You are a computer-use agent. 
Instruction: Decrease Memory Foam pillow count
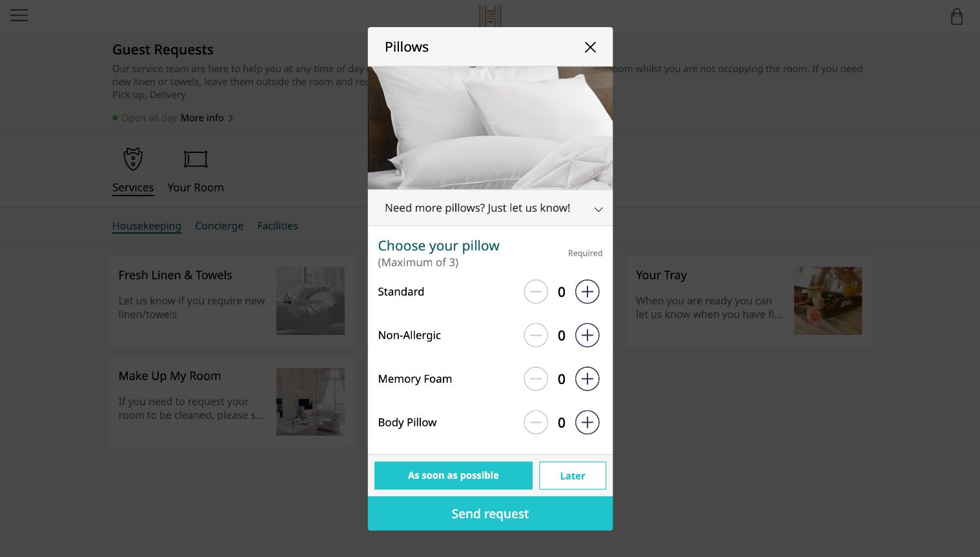point(536,379)
